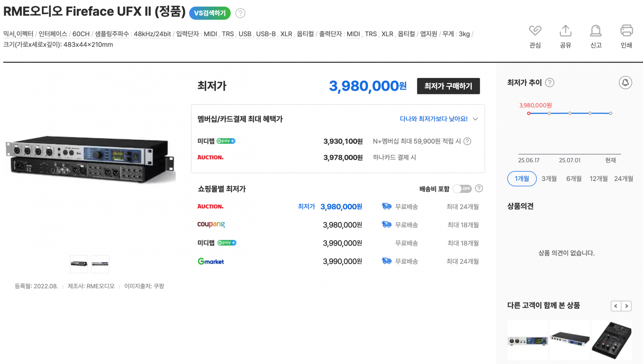The height and width of the screenshot is (364, 643).
Task: Click the price alert bell icon
Action: (x=625, y=83)
